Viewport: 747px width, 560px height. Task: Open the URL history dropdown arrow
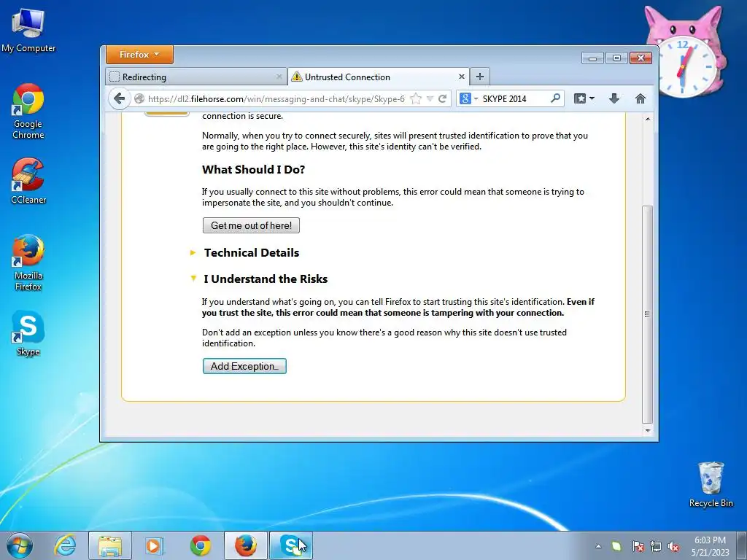click(430, 98)
